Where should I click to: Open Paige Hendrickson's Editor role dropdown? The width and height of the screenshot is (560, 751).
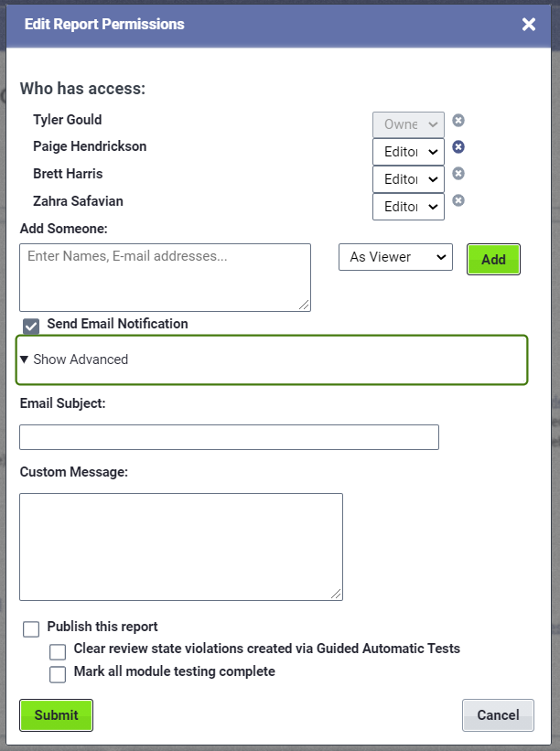pyautogui.click(x=407, y=151)
